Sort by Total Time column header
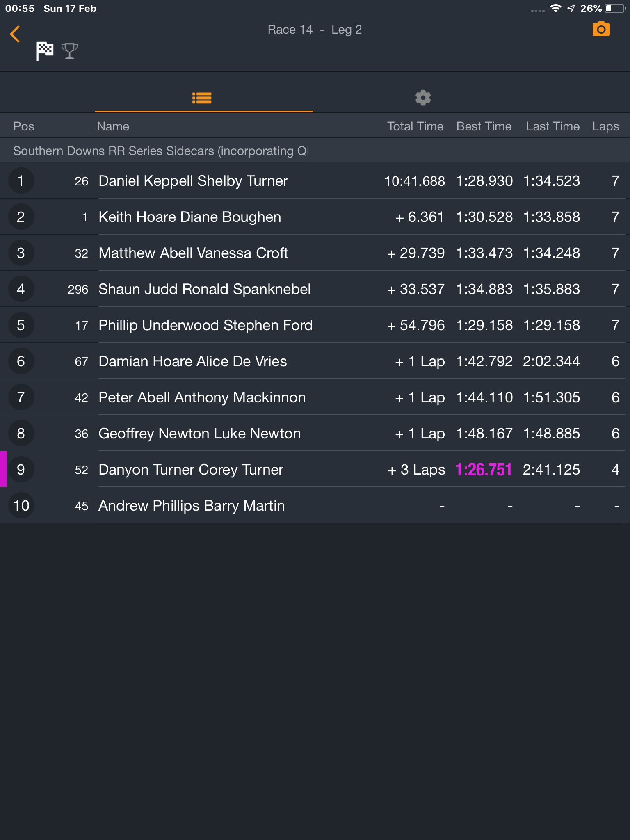Image resolution: width=630 pixels, height=840 pixels. (x=415, y=126)
